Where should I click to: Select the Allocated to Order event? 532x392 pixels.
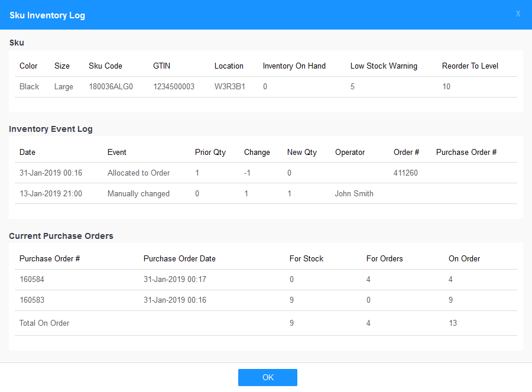point(138,173)
